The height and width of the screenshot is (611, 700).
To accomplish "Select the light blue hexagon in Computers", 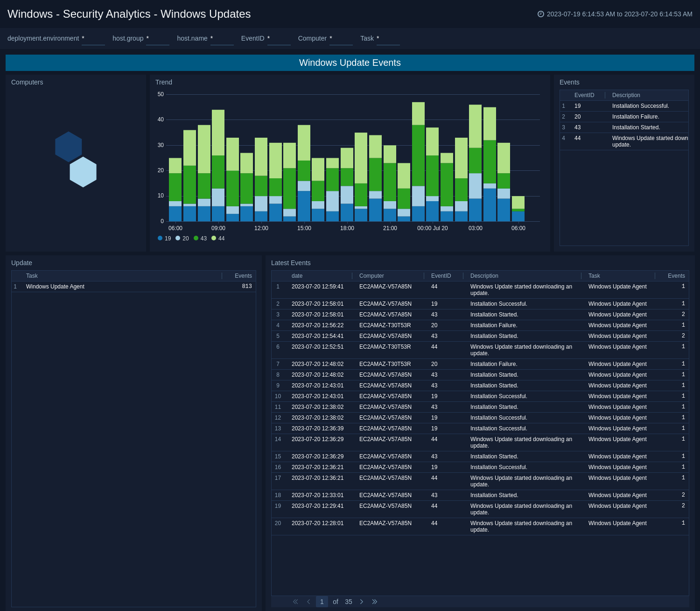I will (x=83, y=172).
